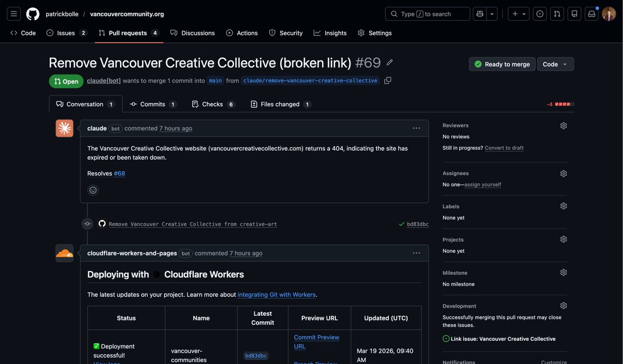
Task: Expand the Code dropdown button
Action: (x=556, y=64)
